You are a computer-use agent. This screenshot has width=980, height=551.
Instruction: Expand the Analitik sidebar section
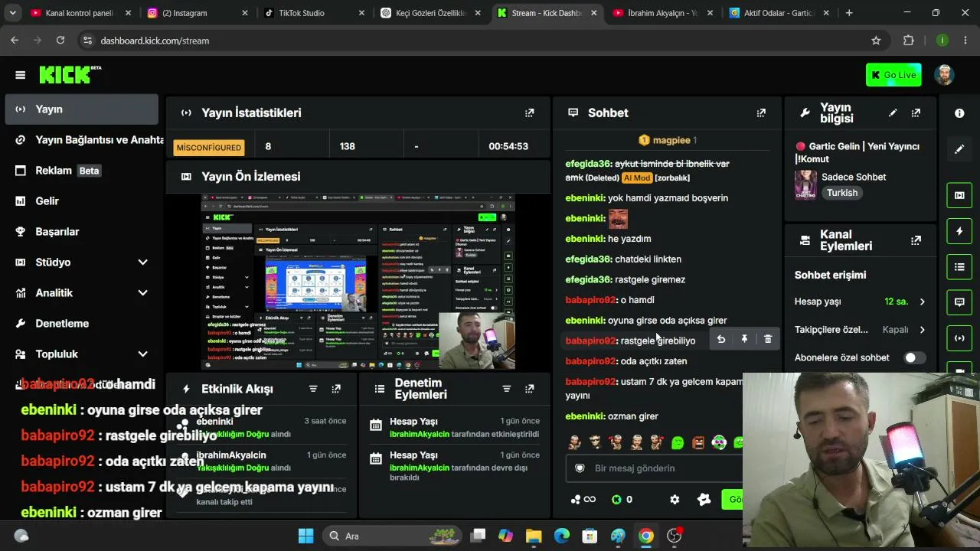[142, 293]
